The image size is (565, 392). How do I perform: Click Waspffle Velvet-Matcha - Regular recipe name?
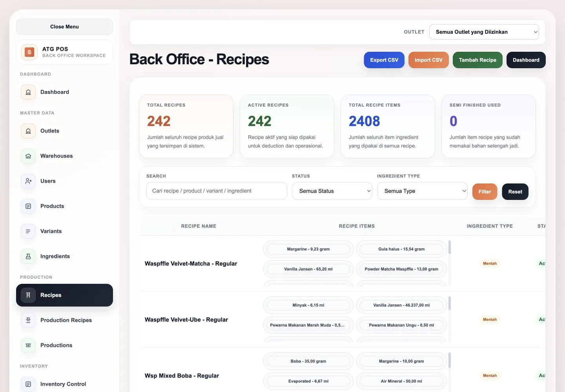(x=191, y=263)
